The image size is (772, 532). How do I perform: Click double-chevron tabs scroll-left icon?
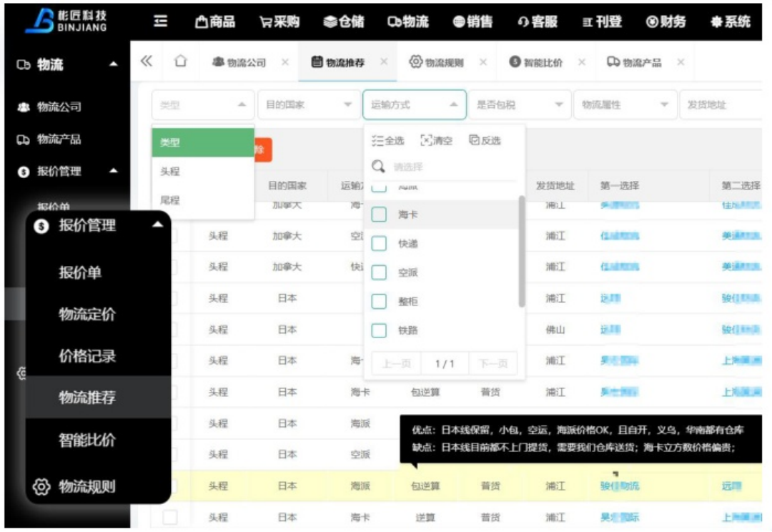pyautogui.click(x=147, y=61)
